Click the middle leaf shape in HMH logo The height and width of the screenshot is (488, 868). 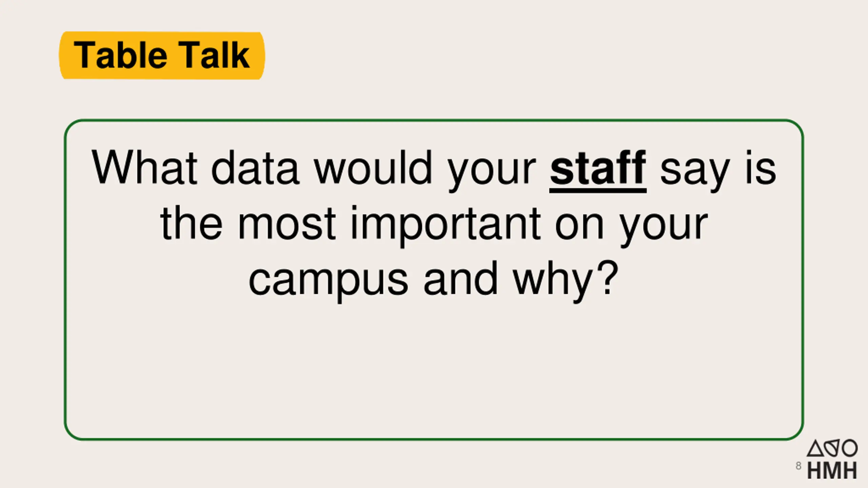point(833,448)
